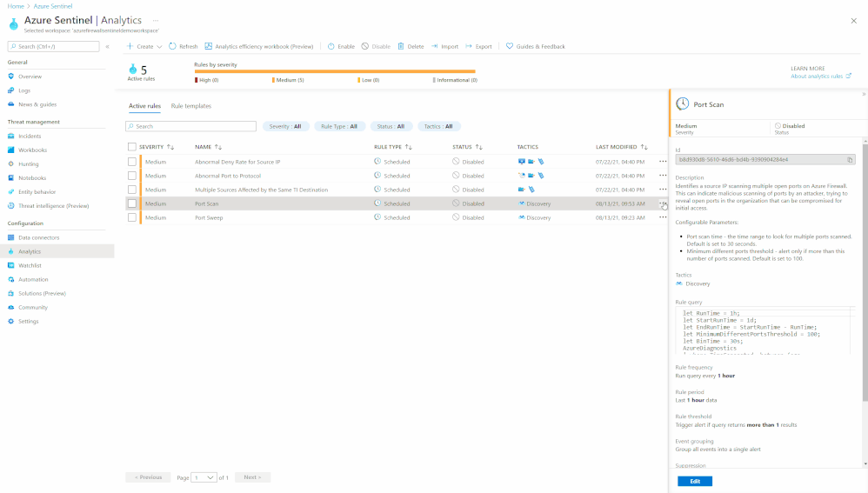
Task: Open Status filter dropdown
Action: point(391,126)
